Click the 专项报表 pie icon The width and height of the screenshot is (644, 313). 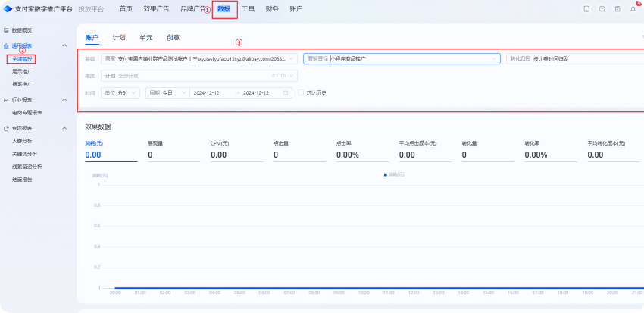point(6,129)
